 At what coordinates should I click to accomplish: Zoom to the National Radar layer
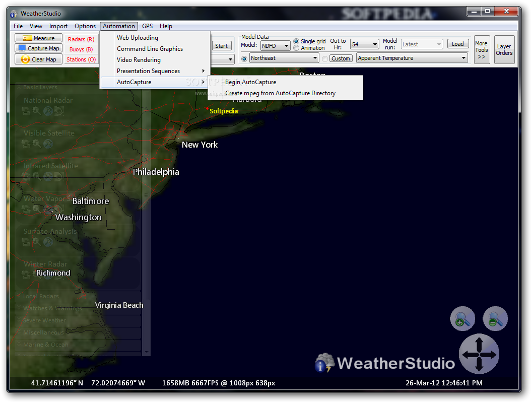coord(37,111)
